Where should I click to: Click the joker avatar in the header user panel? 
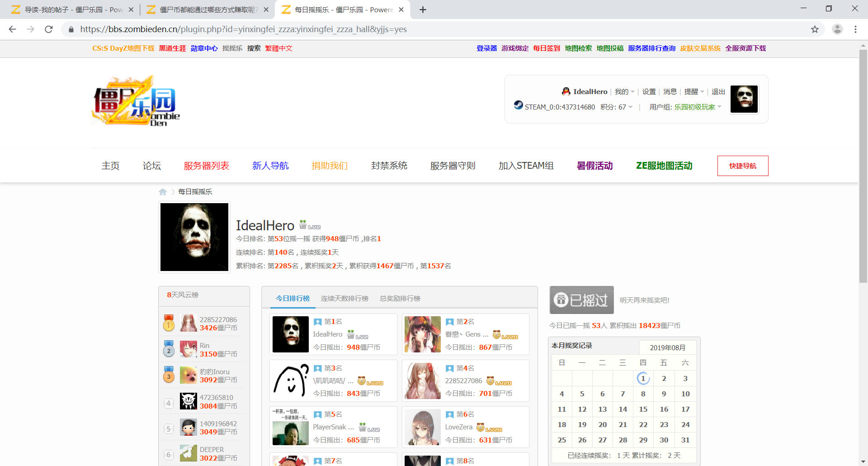tap(744, 99)
